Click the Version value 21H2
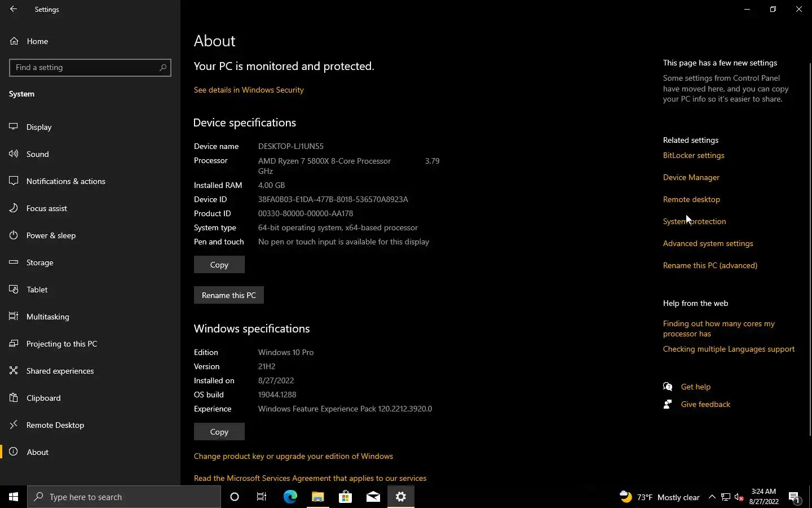Screen dimensions: 812x508 tap(267, 366)
